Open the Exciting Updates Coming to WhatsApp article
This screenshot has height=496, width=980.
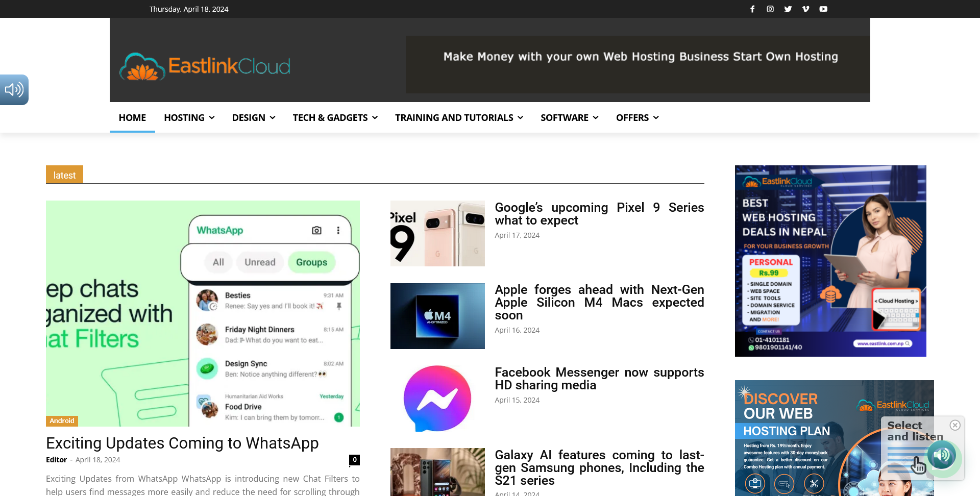click(182, 443)
